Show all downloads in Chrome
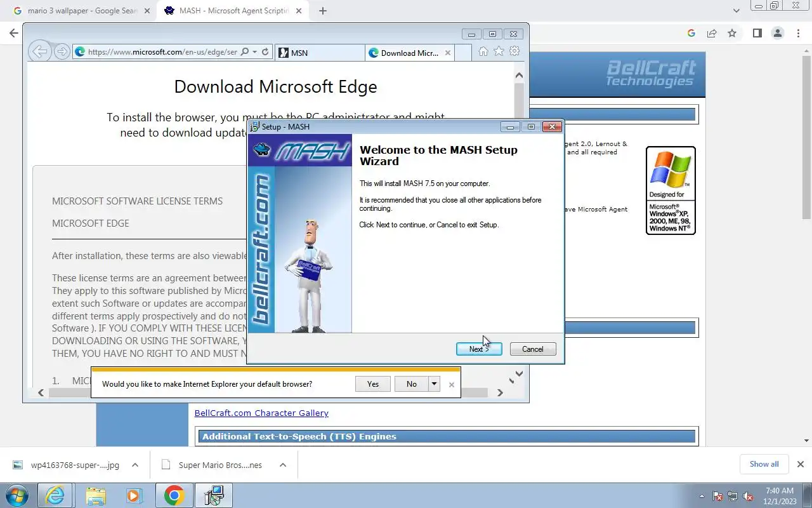812x508 pixels. 764,464
